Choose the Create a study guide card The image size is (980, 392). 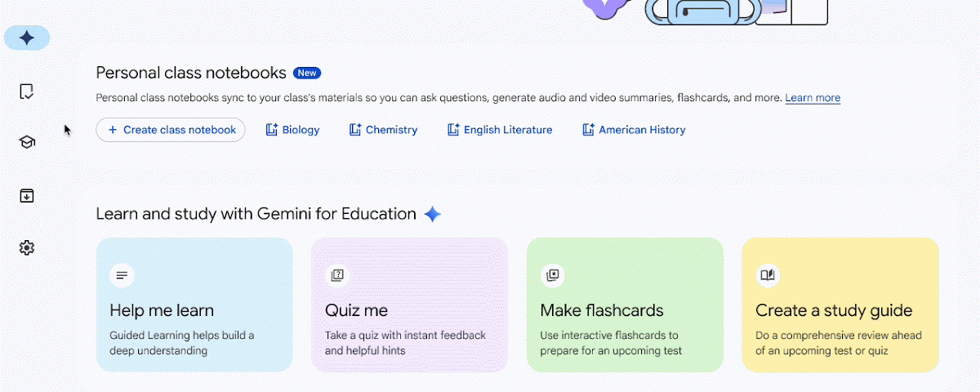pos(840,318)
